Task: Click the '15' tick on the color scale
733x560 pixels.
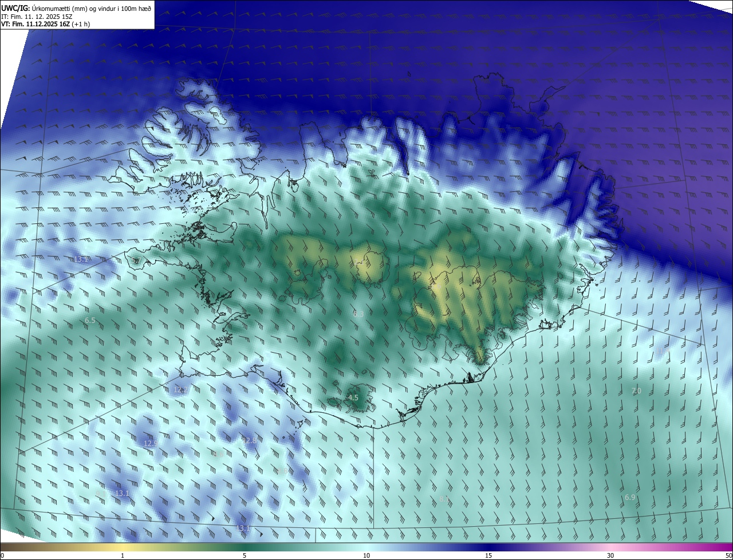Action: point(488,555)
